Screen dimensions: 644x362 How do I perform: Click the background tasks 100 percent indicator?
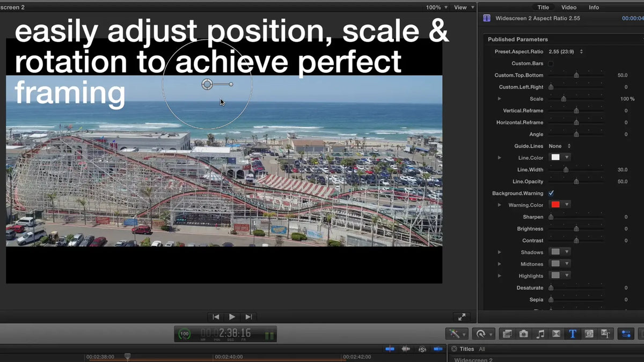click(x=185, y=334)
